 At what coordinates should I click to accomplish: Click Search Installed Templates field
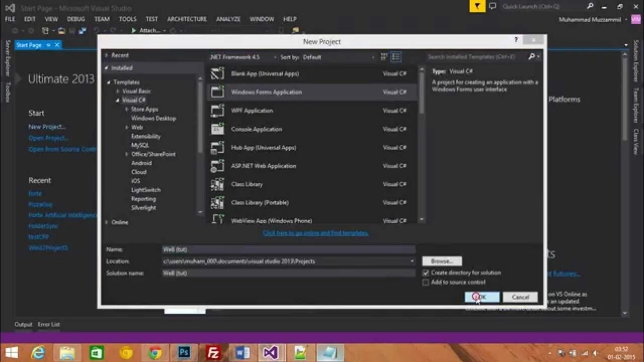(476, 57)
